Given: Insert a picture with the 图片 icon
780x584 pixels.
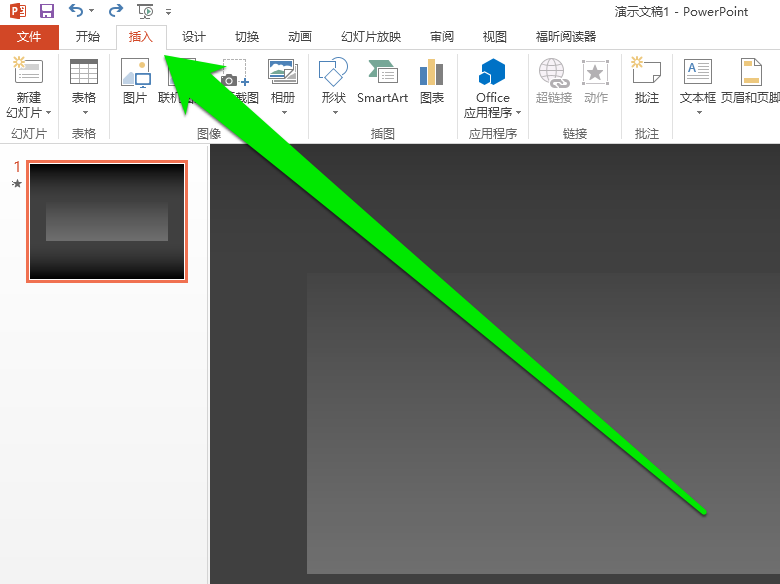Looking at the screenshot, I should (135, 73).
